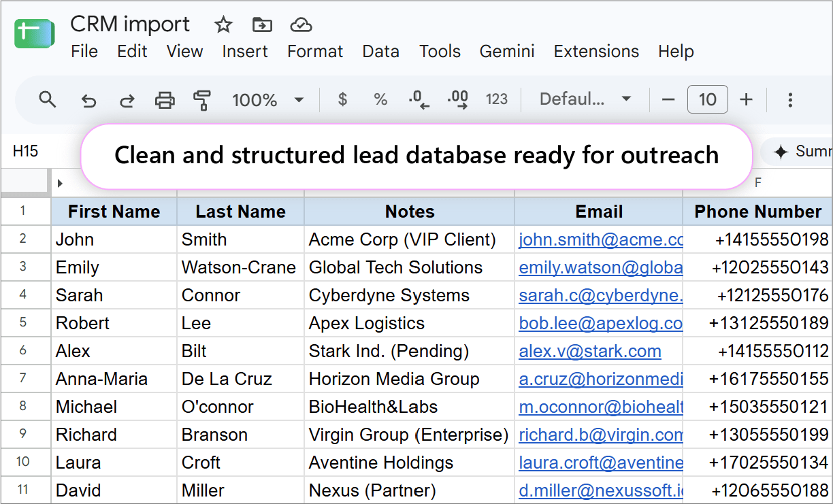Click the Google Sheets home logo

pos(34,33)
